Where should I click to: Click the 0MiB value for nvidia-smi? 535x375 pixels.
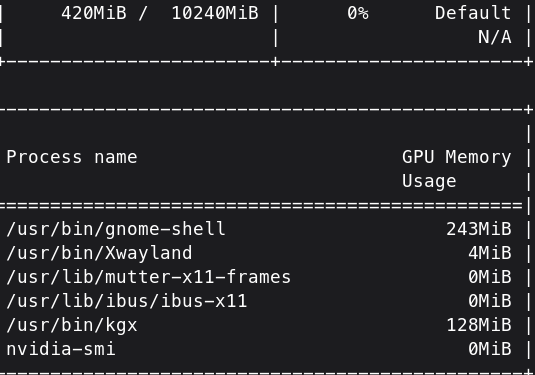(x=490, y=349)
